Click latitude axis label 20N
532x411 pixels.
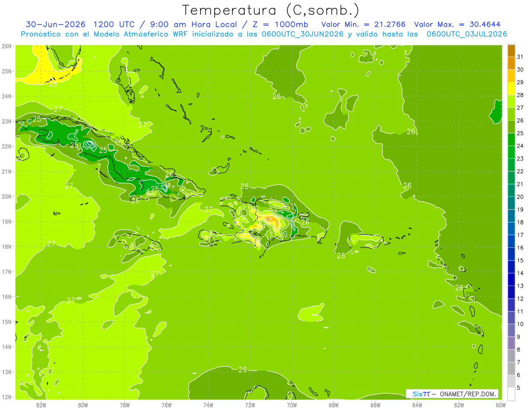[7, 196]
